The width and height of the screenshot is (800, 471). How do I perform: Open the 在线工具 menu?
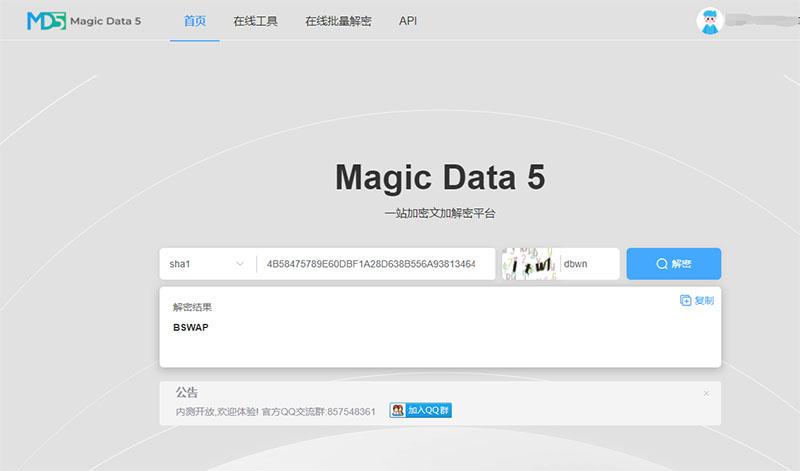pos(255,21)
